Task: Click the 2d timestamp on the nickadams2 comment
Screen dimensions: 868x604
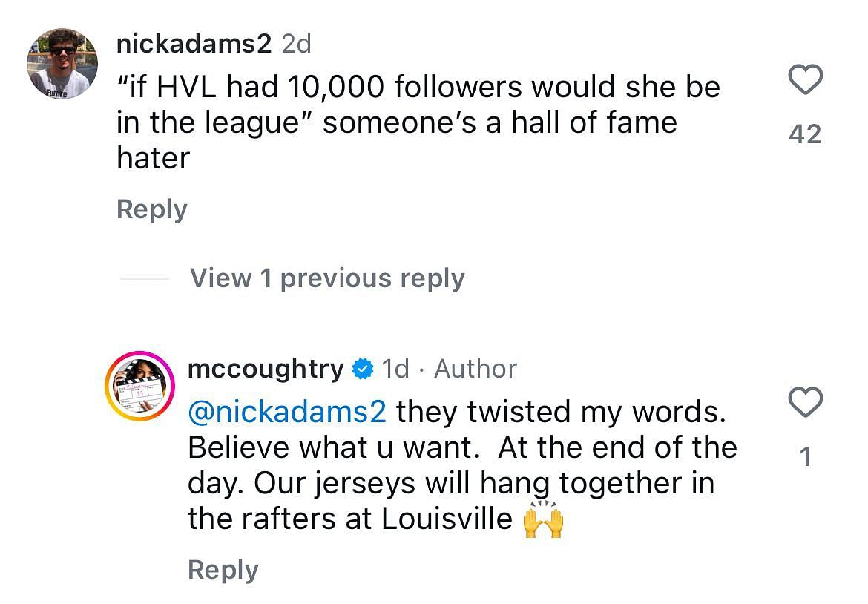Action: [296, 45]
